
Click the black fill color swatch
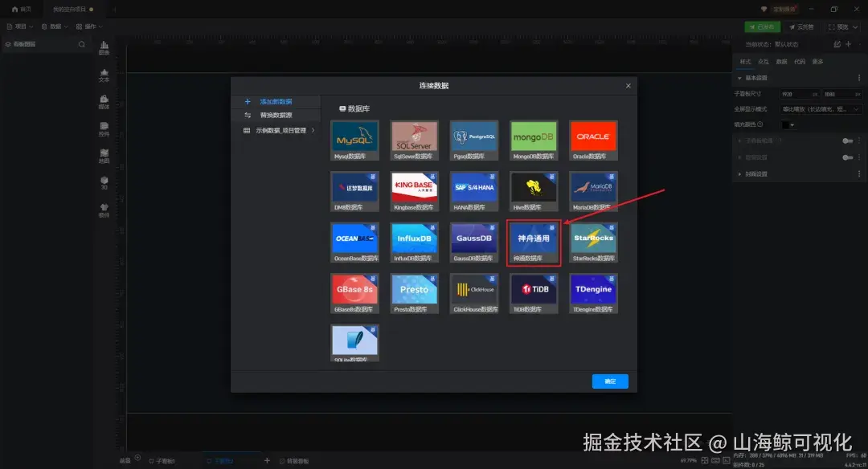[x=785, y=125]
